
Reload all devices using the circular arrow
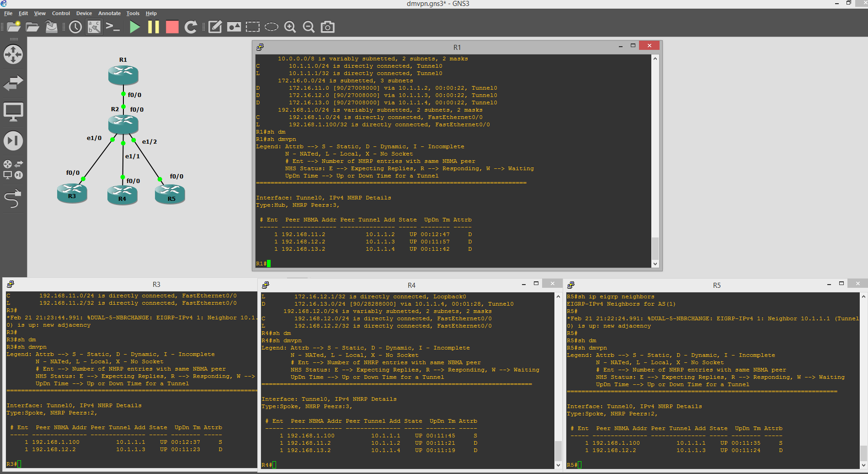pyautogui.click(x=191, y=27)
